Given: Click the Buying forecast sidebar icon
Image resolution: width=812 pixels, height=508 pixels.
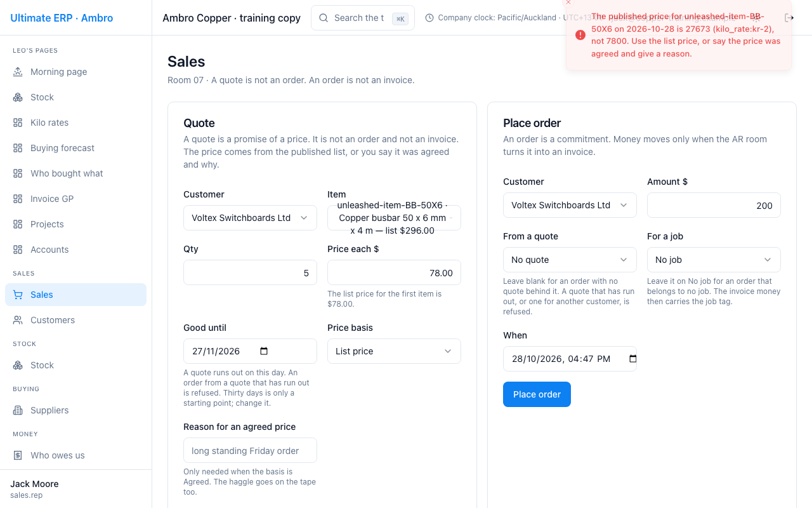Looking at the screenshot, I should 18,148.
